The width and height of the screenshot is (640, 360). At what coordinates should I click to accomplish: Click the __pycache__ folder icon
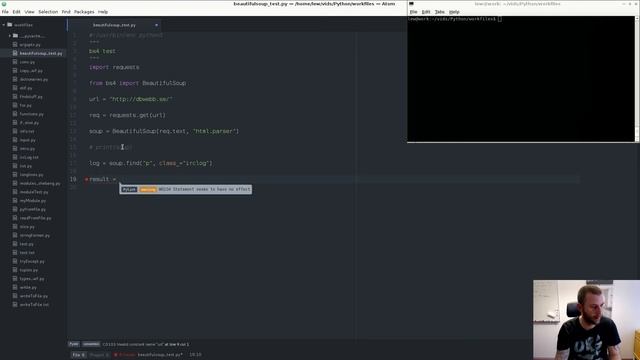(x=16, y=36)
